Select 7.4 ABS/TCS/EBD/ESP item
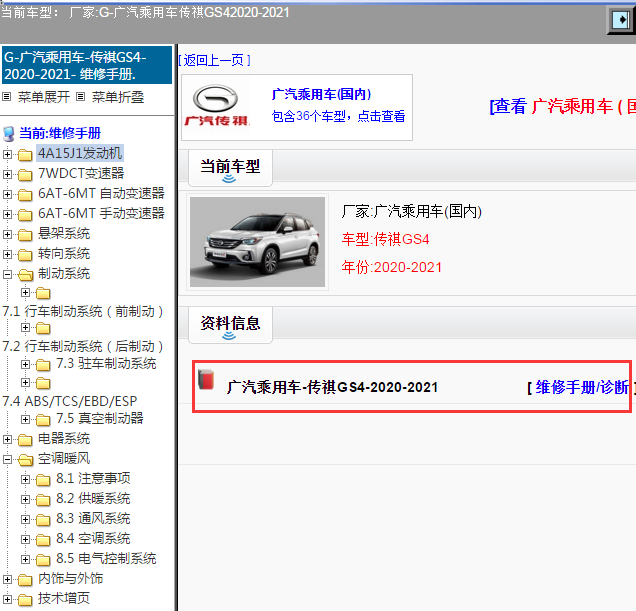636x611 pixels. [70, 401]
